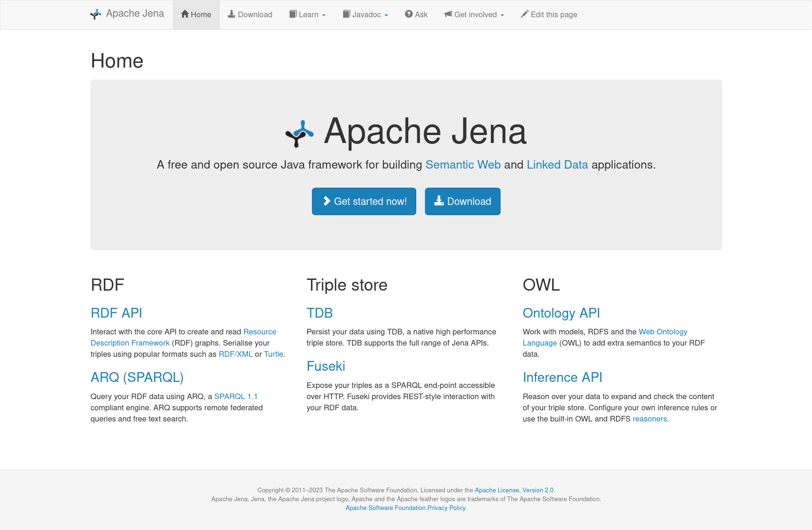Viewport: 812px width, 530px height.
Task: Click the RDF section heading
Action: (x=108, y=285)
